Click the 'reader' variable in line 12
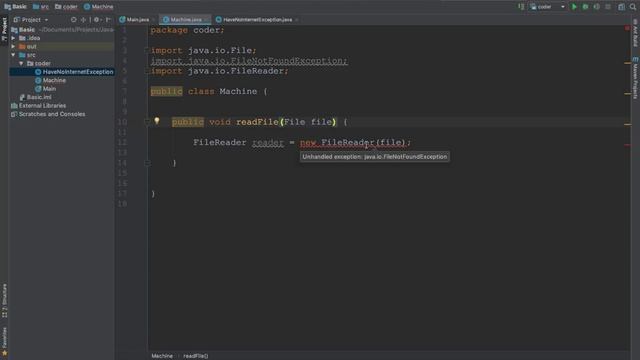640x360 pixels. 268,142
